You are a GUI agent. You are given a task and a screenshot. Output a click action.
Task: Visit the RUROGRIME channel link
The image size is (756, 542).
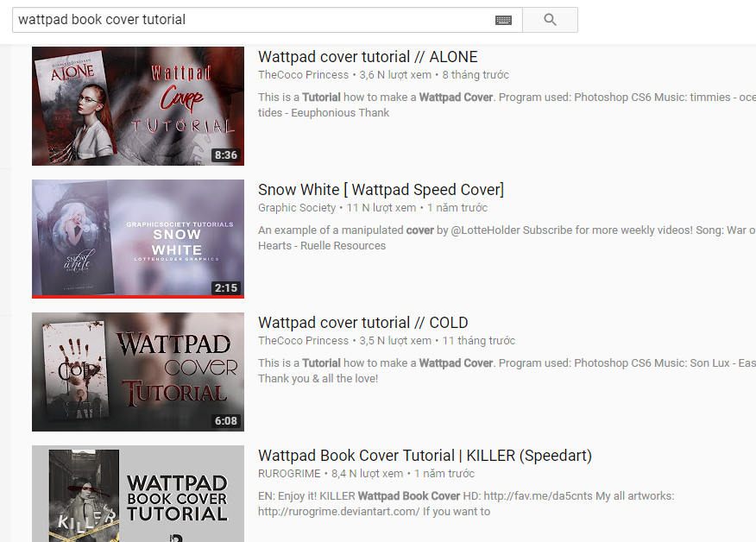(289, 474)
